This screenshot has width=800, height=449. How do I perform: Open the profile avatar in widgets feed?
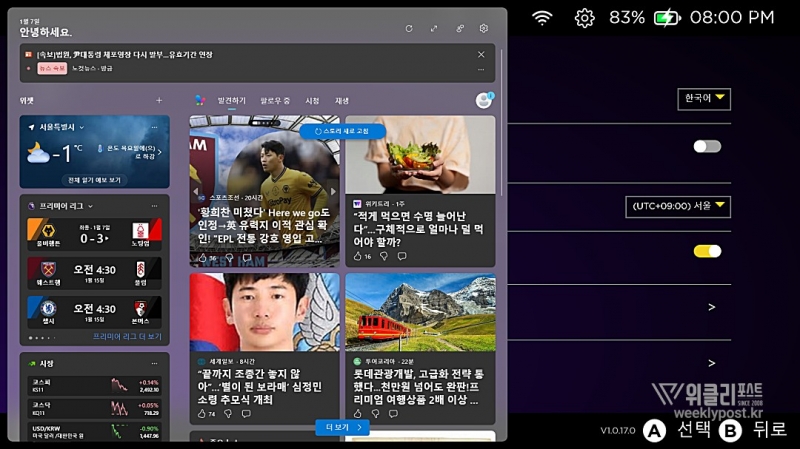click(x=484, y=100)
